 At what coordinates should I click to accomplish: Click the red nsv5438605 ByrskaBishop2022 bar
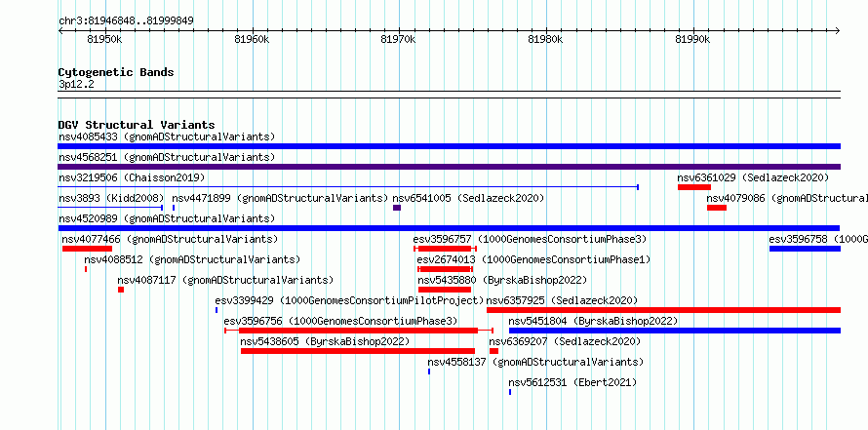(358, 351)
